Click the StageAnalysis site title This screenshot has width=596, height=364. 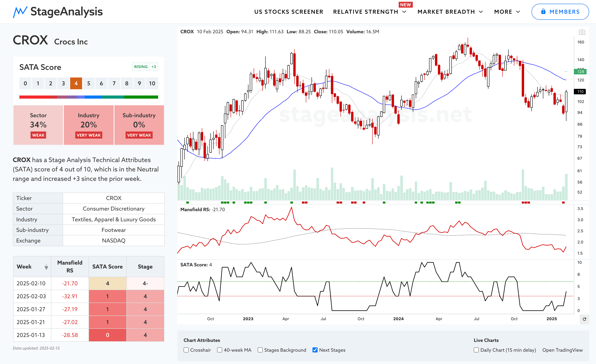click(67, 12)
